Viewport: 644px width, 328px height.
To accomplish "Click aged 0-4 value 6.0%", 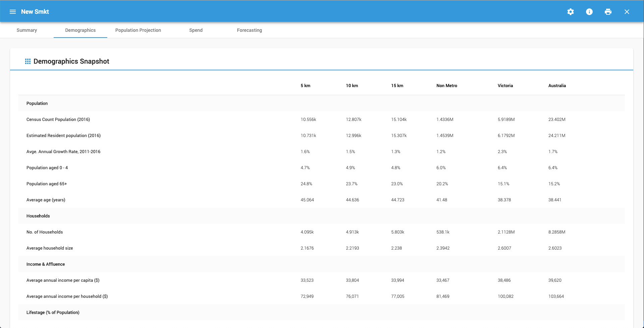I will [x=441, y=168].
